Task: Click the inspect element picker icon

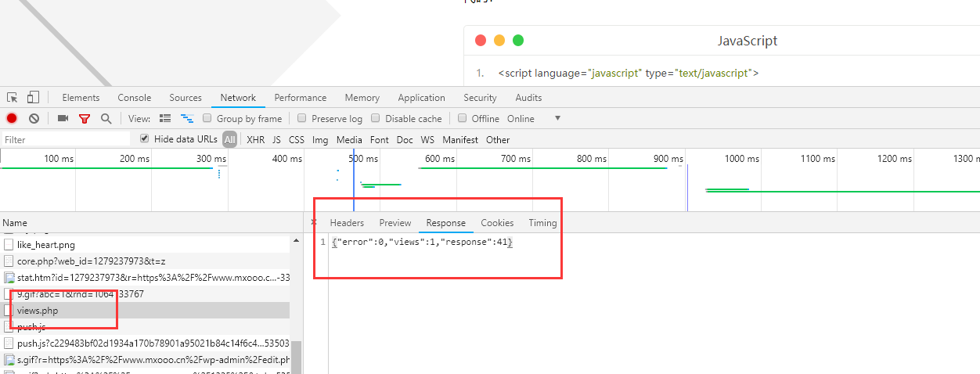Action: click(x=13, y=98)
